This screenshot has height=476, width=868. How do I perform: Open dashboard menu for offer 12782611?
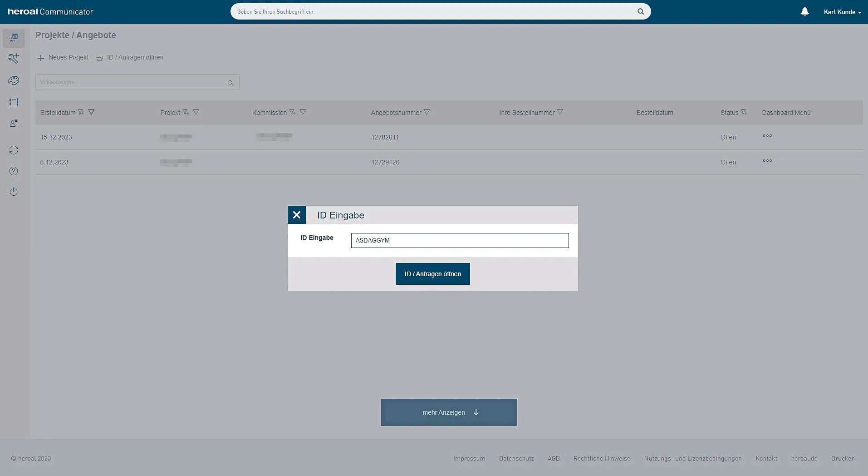[767, 136]
